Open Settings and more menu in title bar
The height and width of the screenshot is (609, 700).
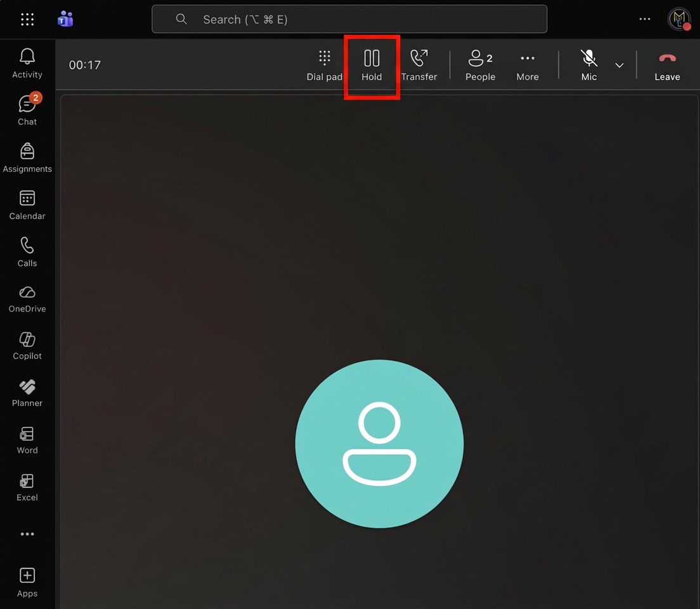[x=645, y=19]
